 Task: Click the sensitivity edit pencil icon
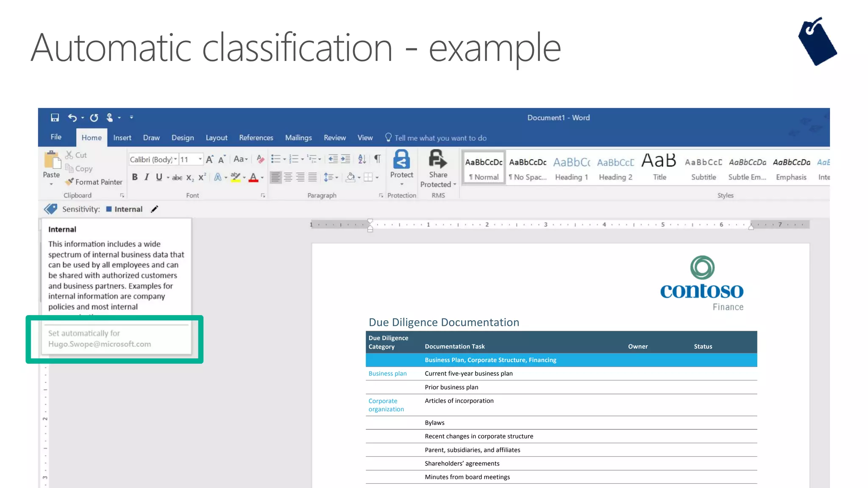pyautogui.click(x=155, y=209)
